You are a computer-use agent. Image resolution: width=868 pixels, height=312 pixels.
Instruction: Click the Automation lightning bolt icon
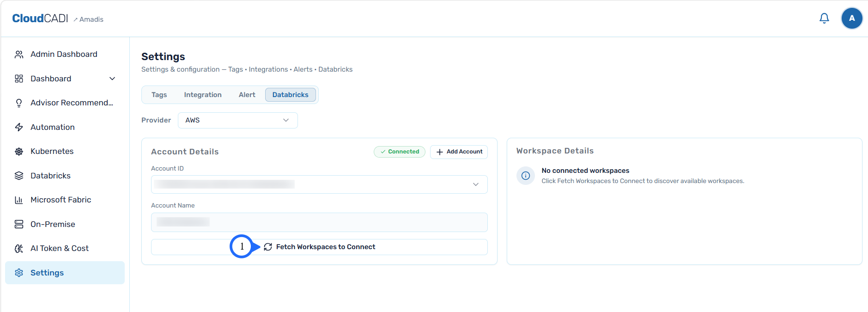[x=19, y=127]
